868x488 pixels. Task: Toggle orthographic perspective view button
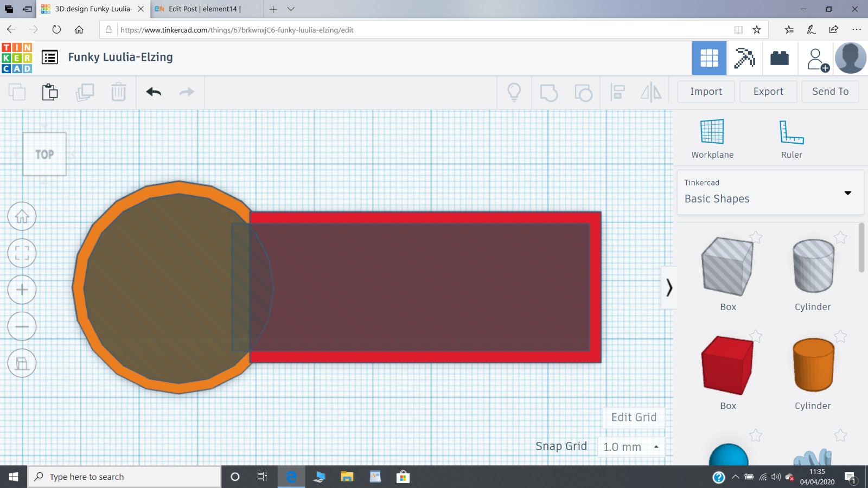(x=22, y=363)
